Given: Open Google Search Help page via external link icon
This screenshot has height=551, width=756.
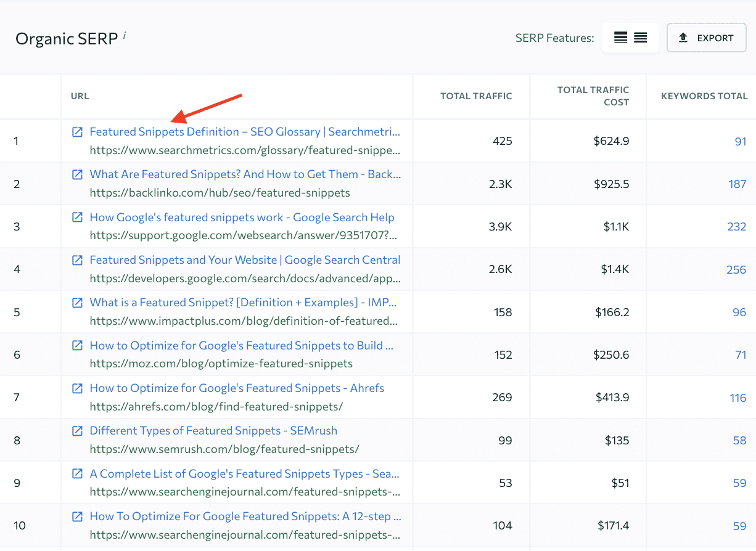Looking at the screenshot, I should pos(77,217).
